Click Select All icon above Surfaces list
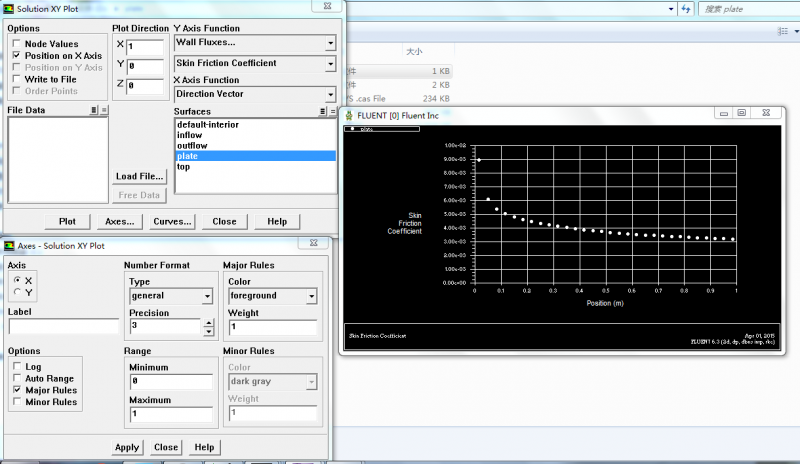The height and width of the screenshot is (464, 800). pos(322,110)
